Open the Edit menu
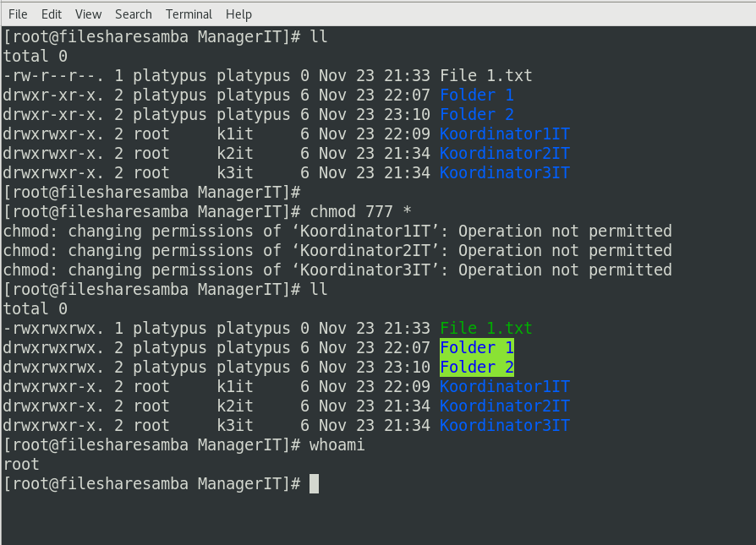The width and height of the screenshot is (756, 545). point(52,14)
